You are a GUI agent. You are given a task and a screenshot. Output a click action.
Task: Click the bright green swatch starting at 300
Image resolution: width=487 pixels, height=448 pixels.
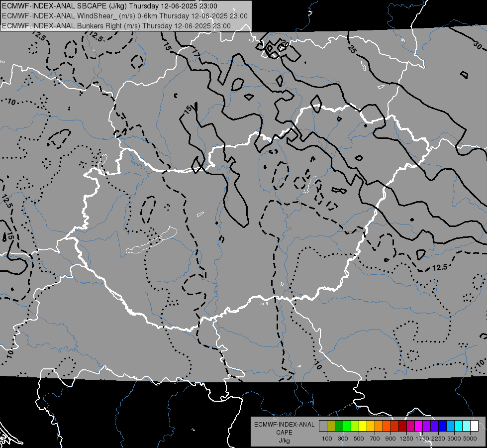coord(347,426)
